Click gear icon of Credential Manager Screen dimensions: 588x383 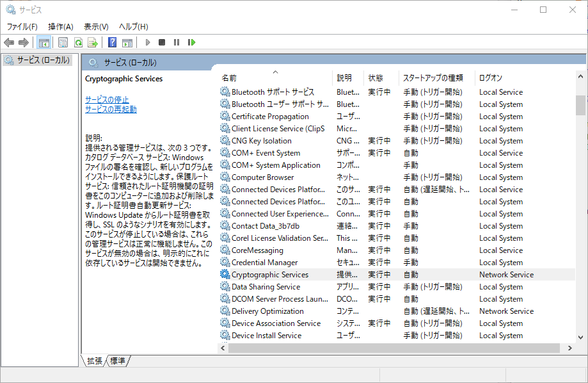pos(225,262)
